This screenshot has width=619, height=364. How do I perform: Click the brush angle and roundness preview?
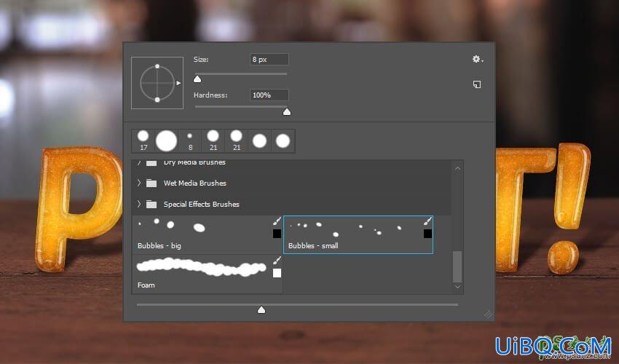[x=157, y=83]
